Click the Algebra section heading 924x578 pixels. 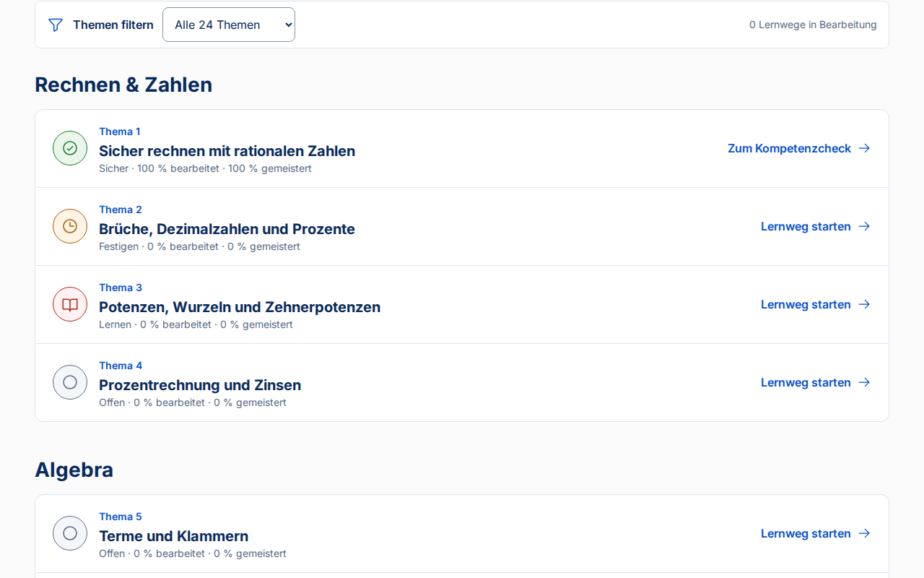(x=74, y=470)
